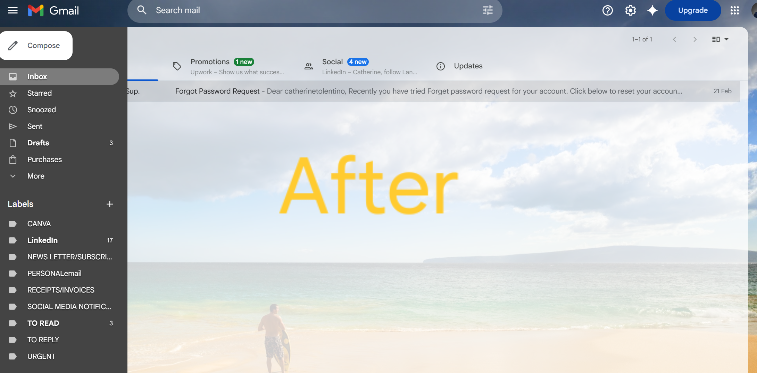Open the LinkedIn label
This screenshot has height=373, width=757.
coord(59,240)
